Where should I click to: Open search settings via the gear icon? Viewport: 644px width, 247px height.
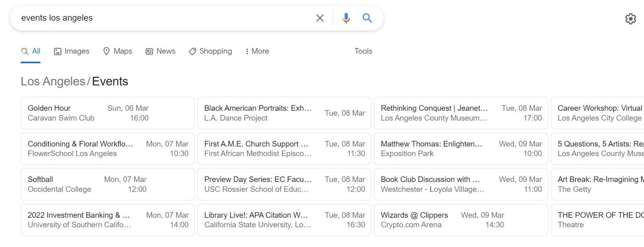630,18
